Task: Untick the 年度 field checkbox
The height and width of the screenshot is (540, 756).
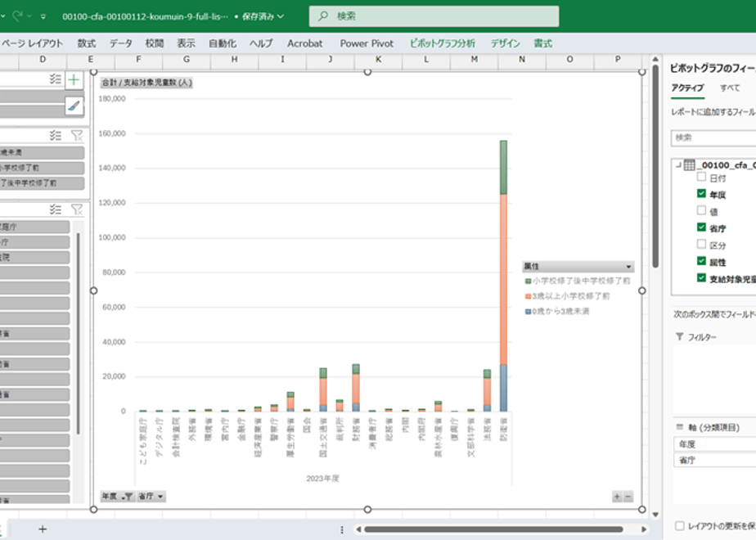Action: pos(701,194)
